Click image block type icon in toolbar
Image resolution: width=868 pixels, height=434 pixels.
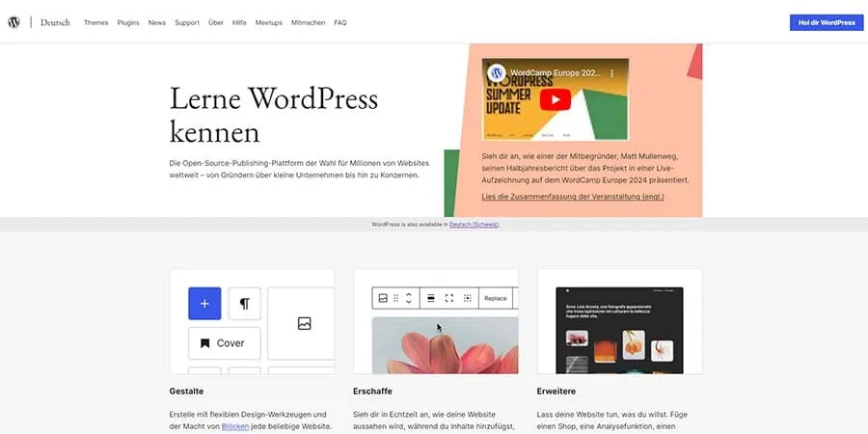[383, 298]
